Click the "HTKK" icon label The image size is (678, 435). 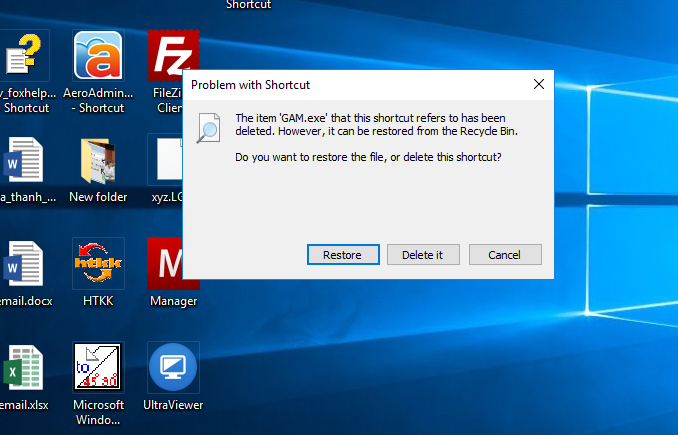click(x=98, y=301)
